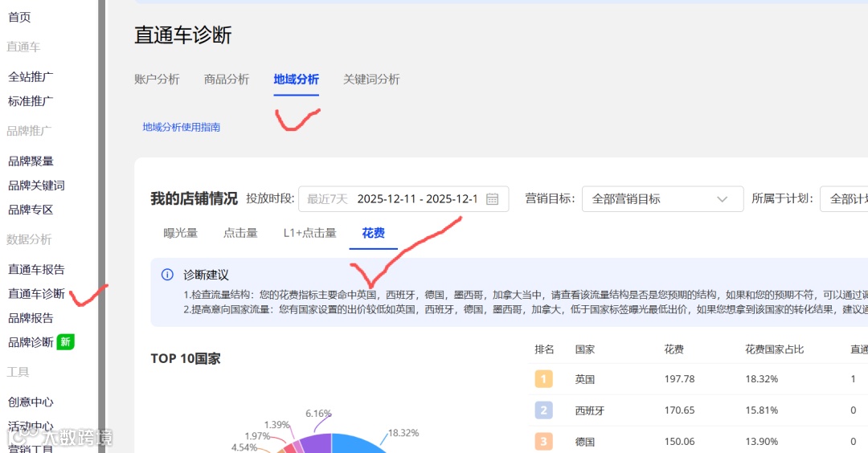Viewport: 868px width, 453px height.
Task: Open 创意中心 in the sidebar
Action: pyautogui.click(x=31, y=402)
